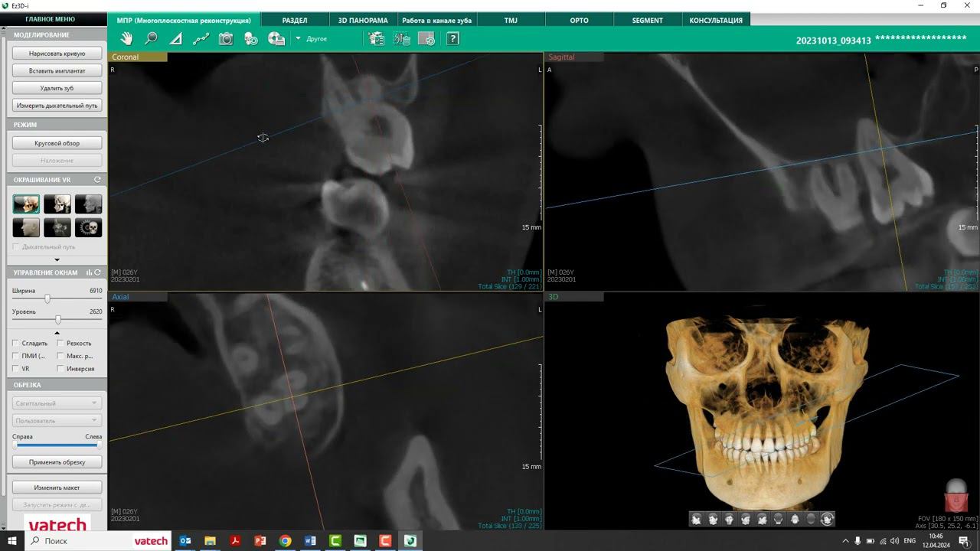
Task: Enable the Резкость checkbox
Action: point(60,344)
